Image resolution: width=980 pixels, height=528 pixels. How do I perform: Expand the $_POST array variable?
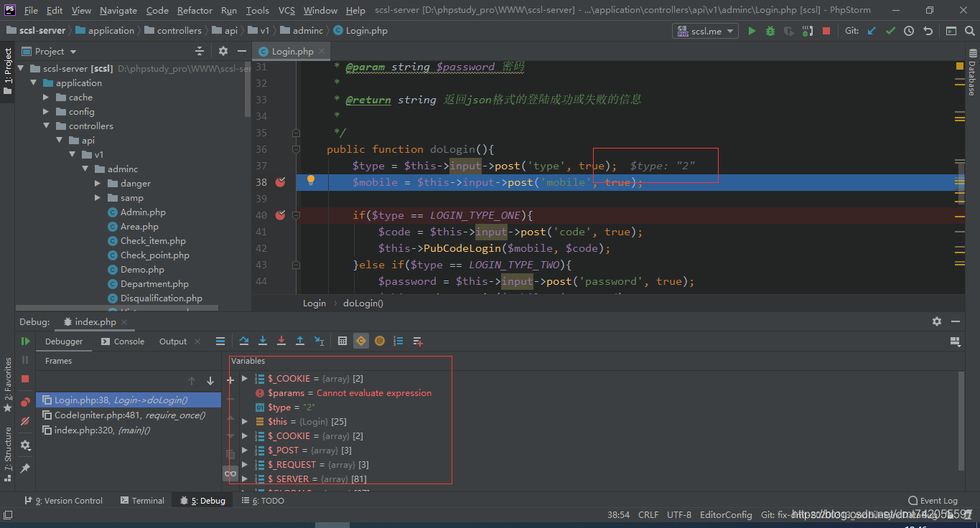coord(245,450)
